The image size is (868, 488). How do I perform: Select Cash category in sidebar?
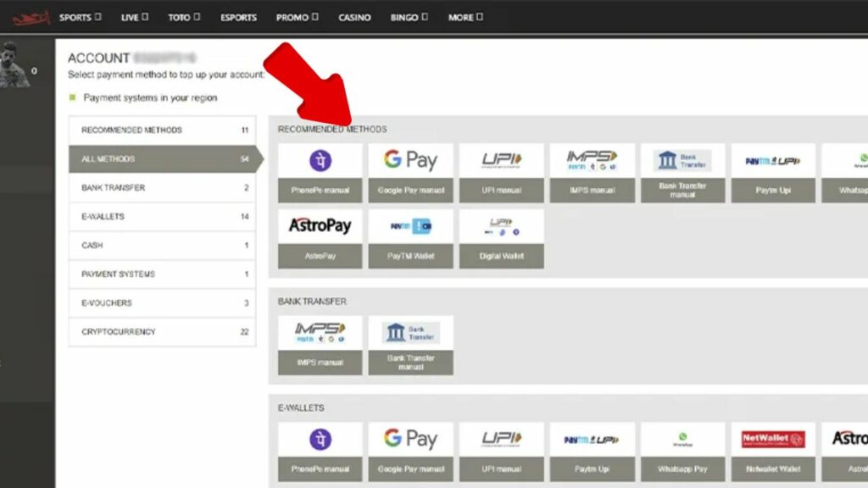[x=162, y=245]
